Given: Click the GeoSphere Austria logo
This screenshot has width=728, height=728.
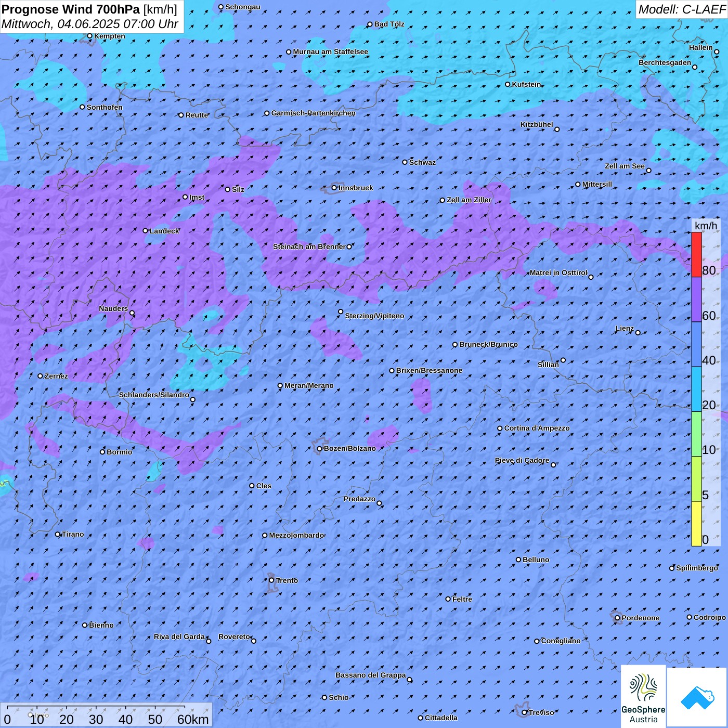Looking at the screenshot, I should (643, 696).
